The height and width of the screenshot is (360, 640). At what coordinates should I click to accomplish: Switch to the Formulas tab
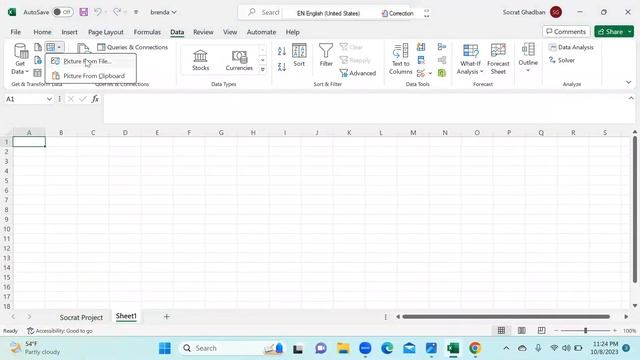click(147, 32)
